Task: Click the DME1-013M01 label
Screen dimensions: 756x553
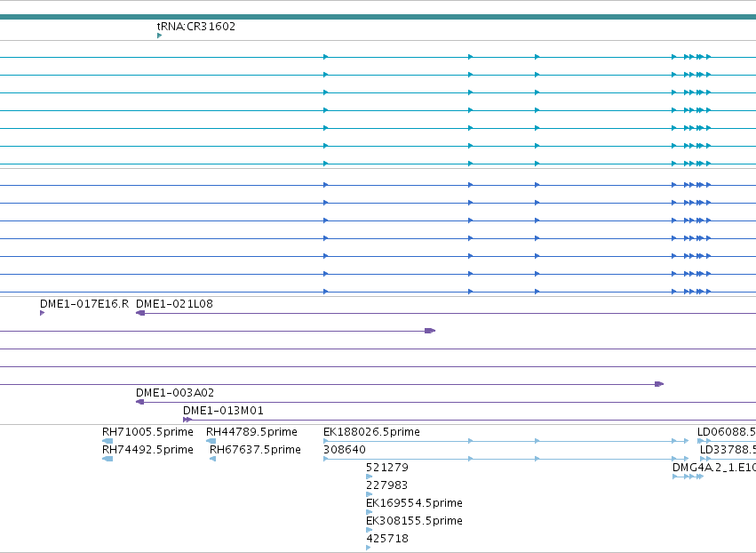Action: 223,411
